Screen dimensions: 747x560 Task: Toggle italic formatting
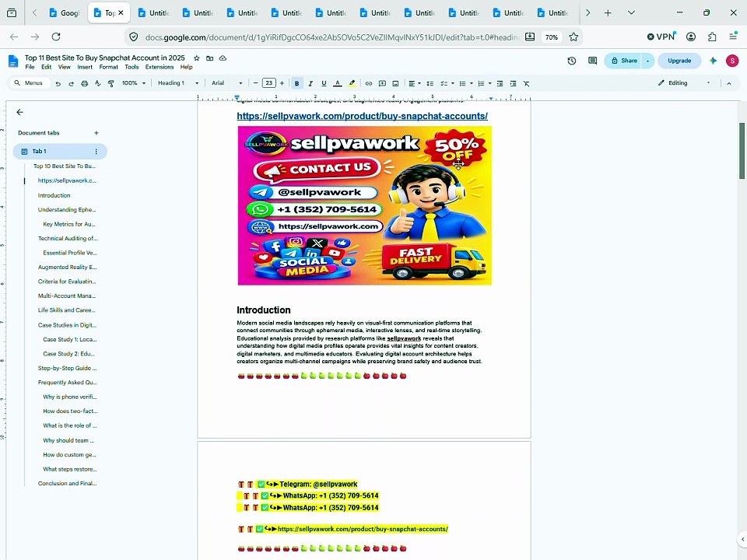(x=310, y=83)
